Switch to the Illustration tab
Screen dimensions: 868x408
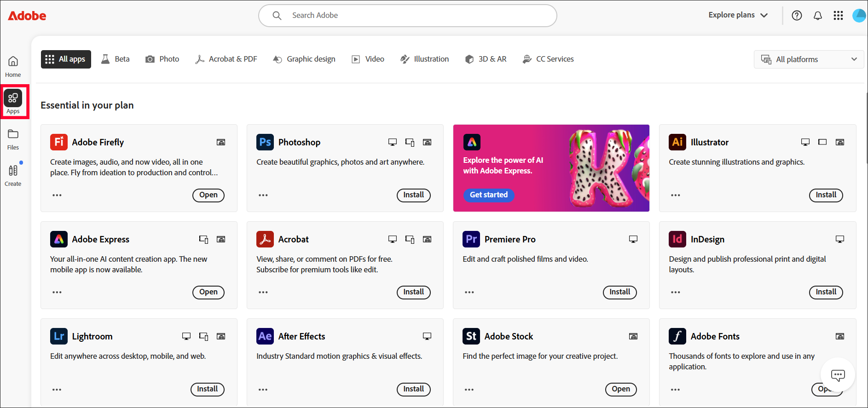[424, 59]
